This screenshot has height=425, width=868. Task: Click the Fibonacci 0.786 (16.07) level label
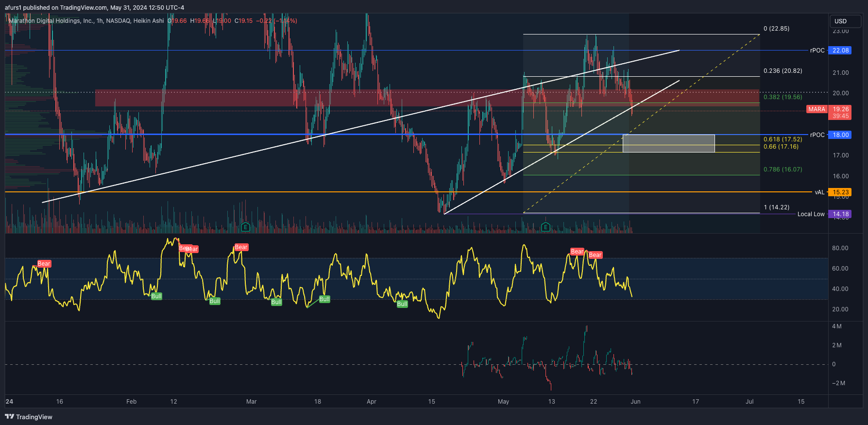point(783,170)
